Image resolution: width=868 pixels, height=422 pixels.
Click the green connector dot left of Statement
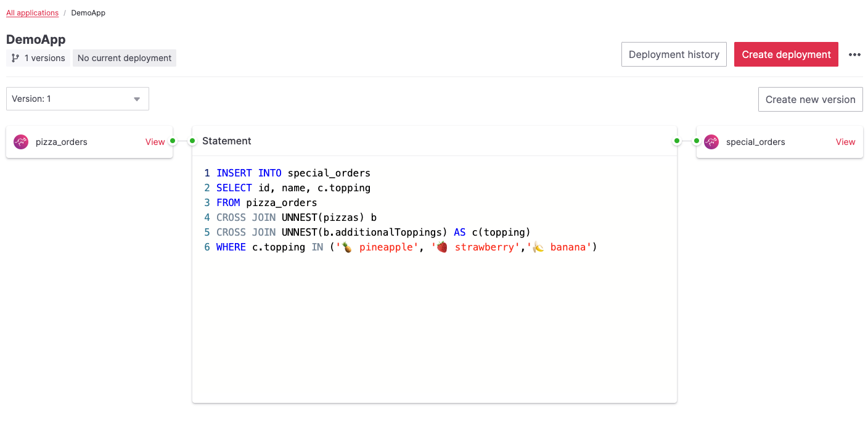coord(192,141)
